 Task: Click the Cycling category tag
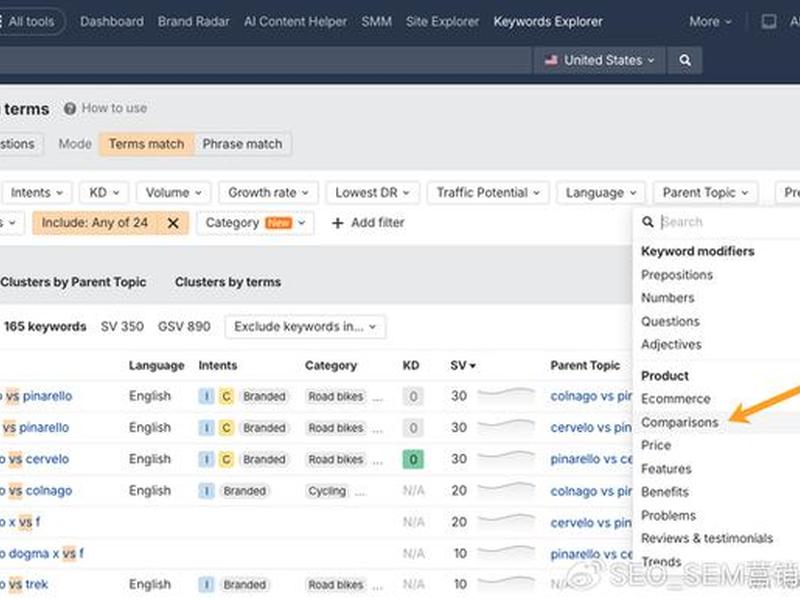[x=327, y=491]
